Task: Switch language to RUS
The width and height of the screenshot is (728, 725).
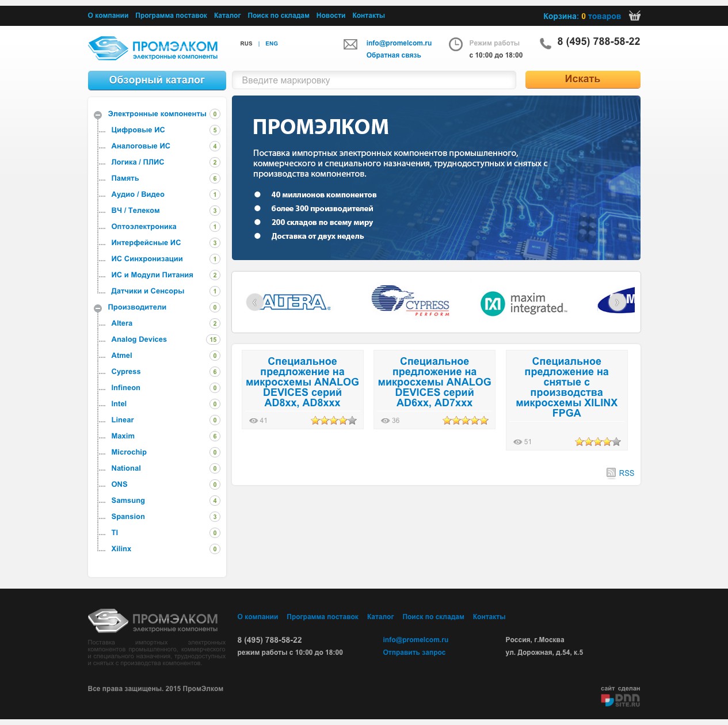Action: [246, 44]
